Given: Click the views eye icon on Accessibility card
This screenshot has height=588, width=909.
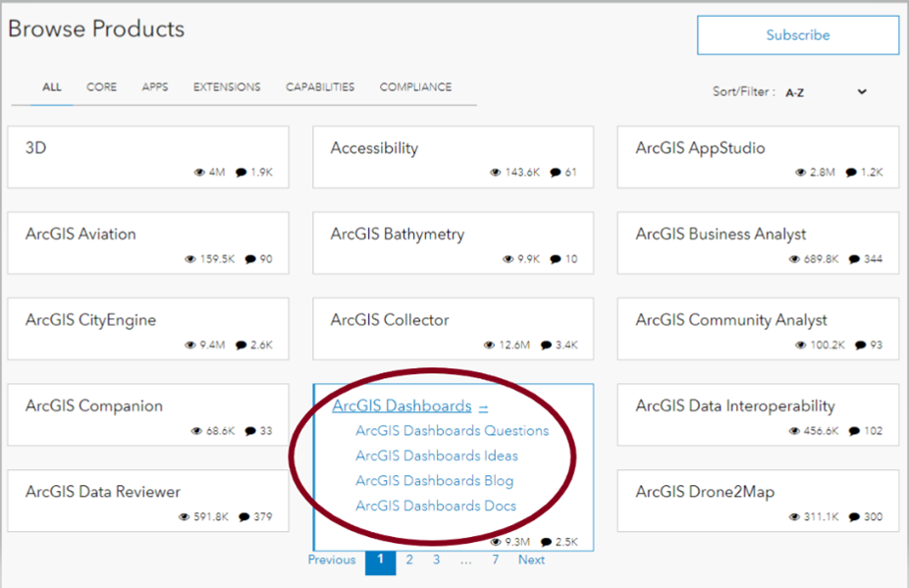Looking at the screenshot, I should click(x=495, y=172).
